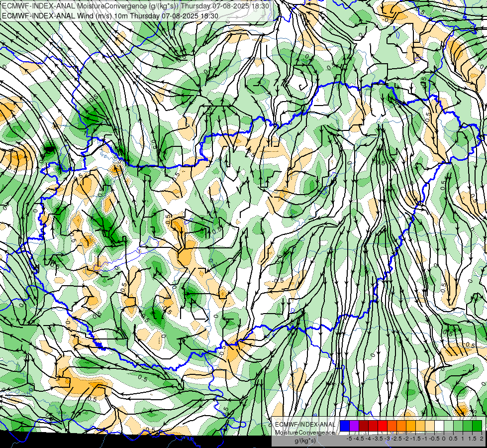Viewport: 487px width, 448px height.
Task: Click the legend tick label -3.5
Action: coord(379,439)
